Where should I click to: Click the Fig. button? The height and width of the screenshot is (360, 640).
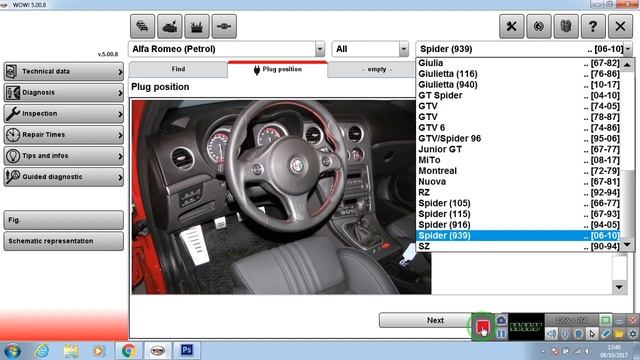64,220
